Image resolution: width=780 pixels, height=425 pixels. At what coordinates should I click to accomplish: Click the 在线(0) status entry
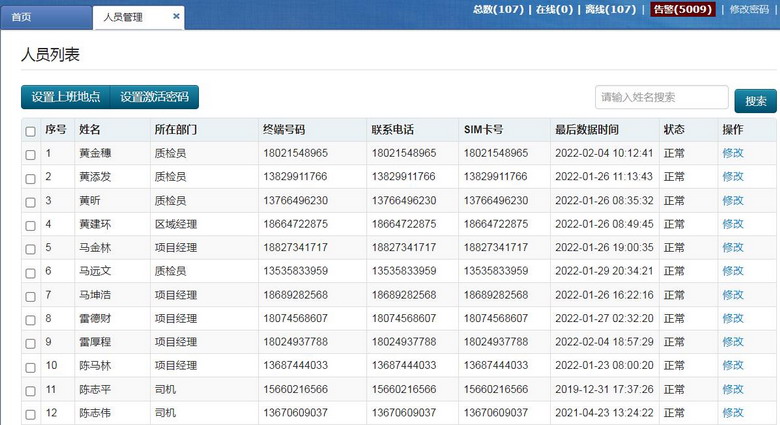(x=554, y=9)
